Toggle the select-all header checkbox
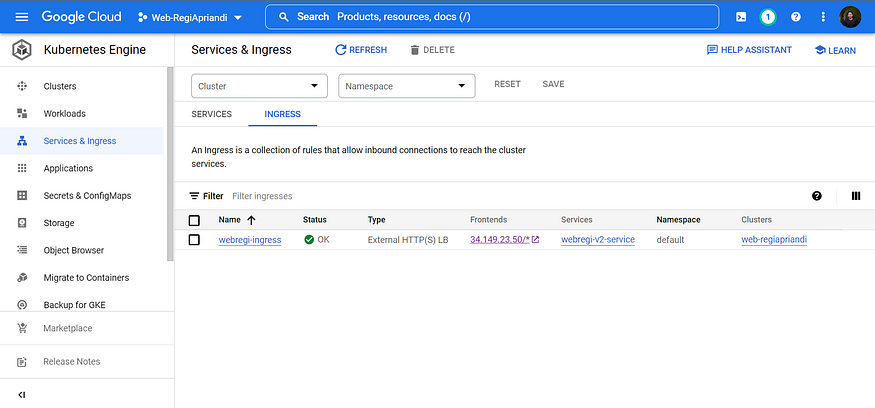 tap(195, 220)
